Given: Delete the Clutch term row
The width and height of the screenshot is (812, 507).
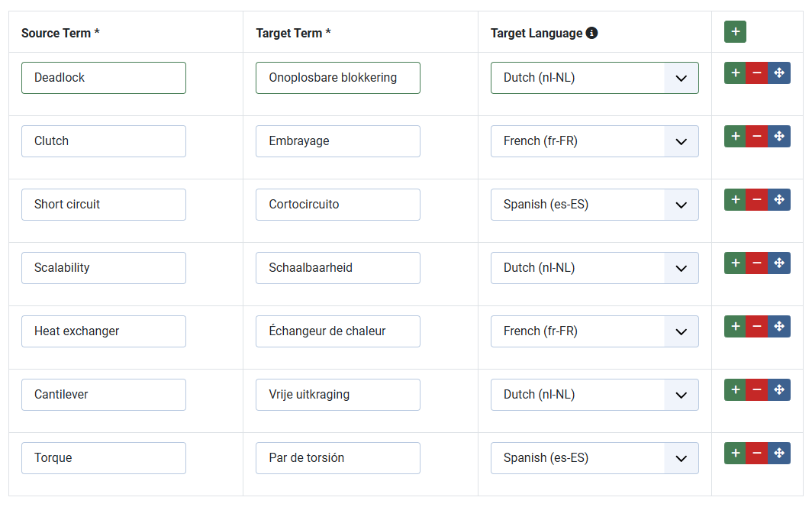Looking at the screenshot, I should coord(756,137).
